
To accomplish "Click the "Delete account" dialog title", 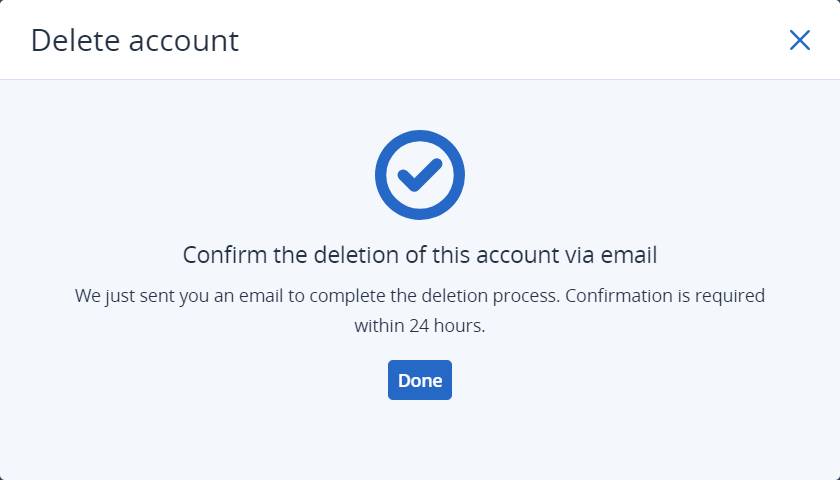I will [x=134, y=40].
